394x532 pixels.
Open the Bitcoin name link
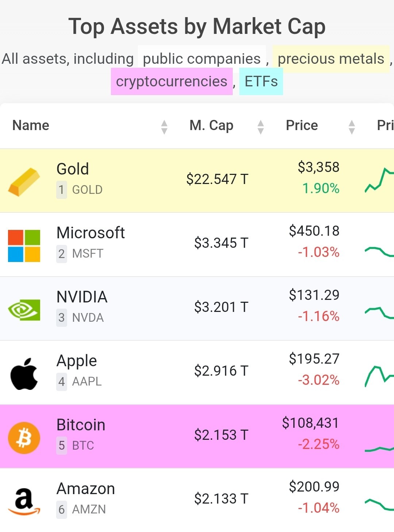[x=81, y=425]
